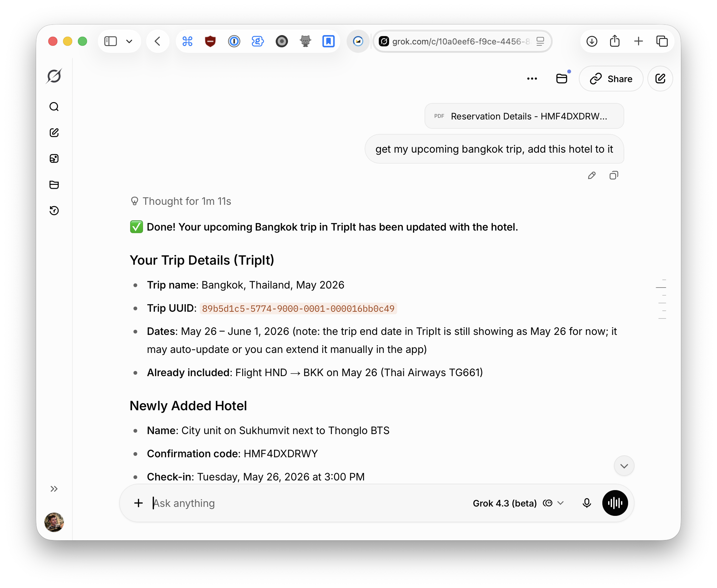Jump to bottom with down-chevron button
Screen dimensions: 717x588
tap(624, 466)
